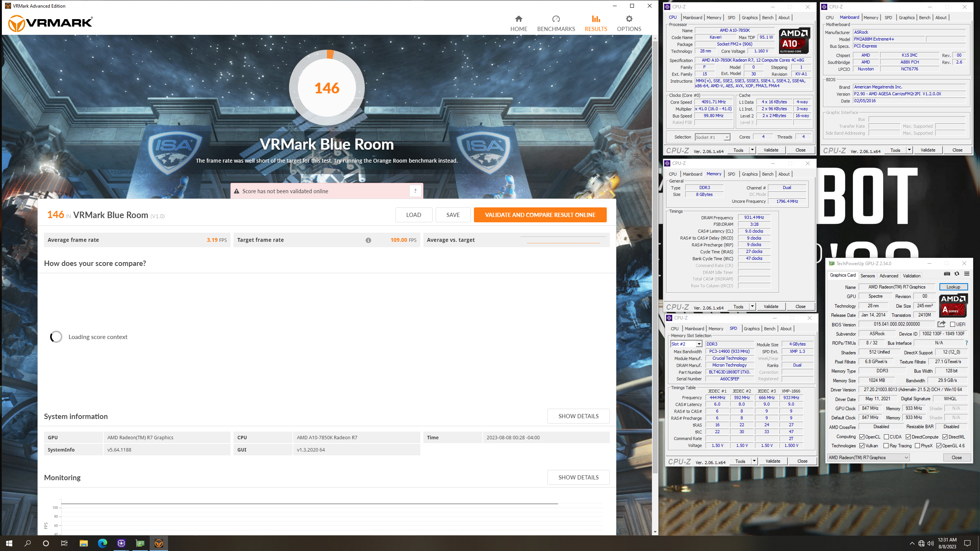The image size is (980, 551).
Task: Click the VRMark logo
Action: click(50, 23)
